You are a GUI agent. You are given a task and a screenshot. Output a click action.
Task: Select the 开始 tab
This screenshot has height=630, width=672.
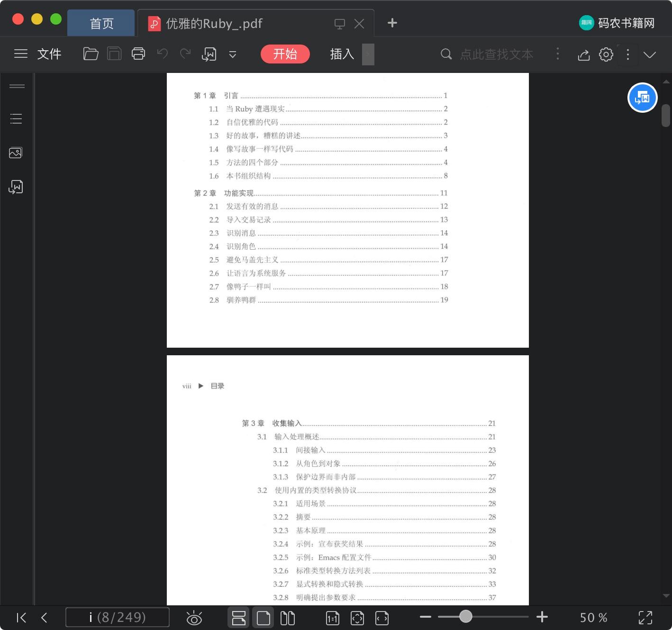click(x=285, y=54)
